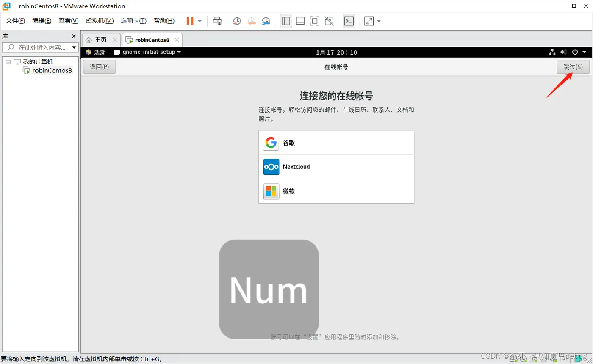Close the 主页 tab
The image size is (593, 364).
[x=115, y=40]
